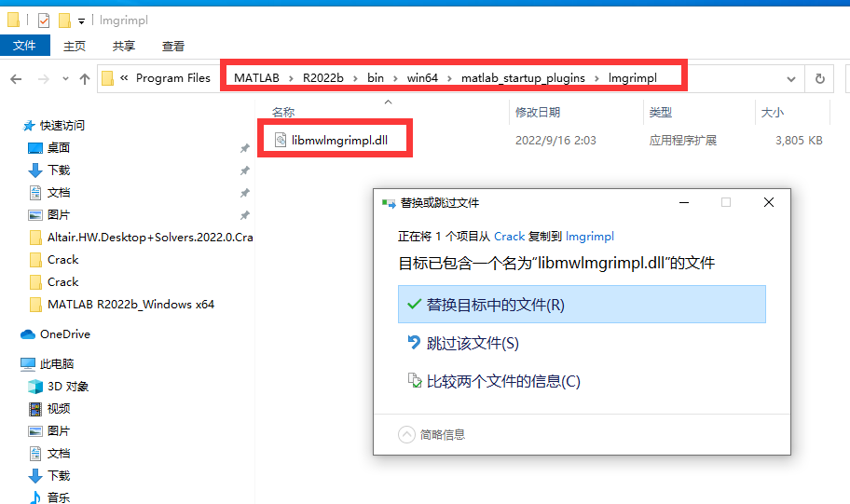850x504 pixels.
Task: Click the 视频 film icon
Action: coord(35,409)
